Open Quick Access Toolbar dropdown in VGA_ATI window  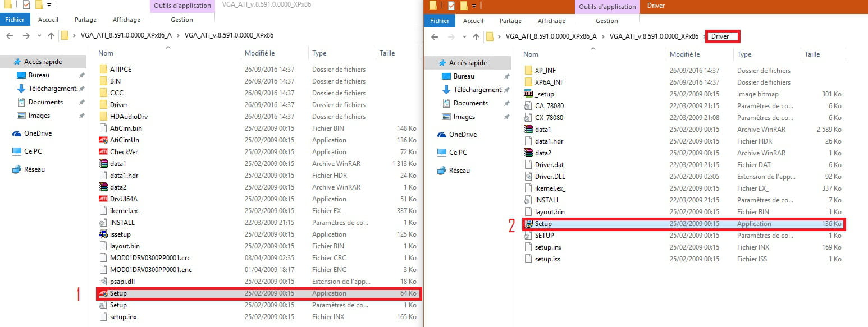coord(49,5)
